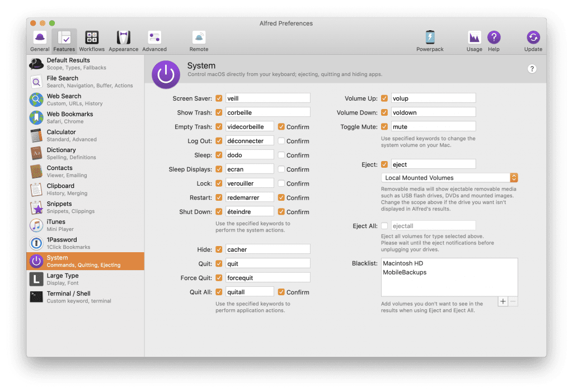
Task: Open the Advanced preferences
Action: coord(154,41)
